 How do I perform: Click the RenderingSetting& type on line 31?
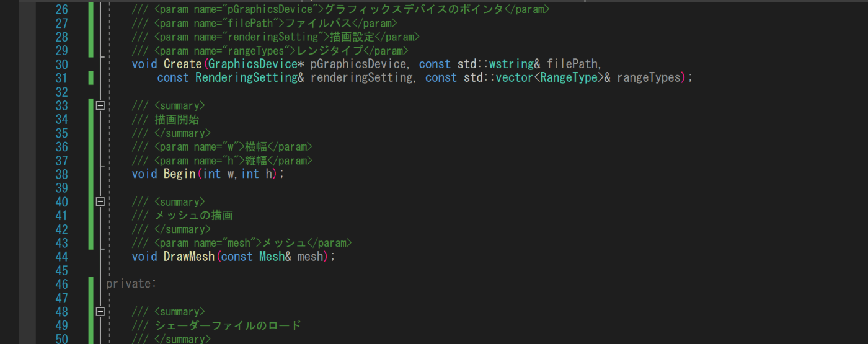pyautogui.click(x=250, y=78)
